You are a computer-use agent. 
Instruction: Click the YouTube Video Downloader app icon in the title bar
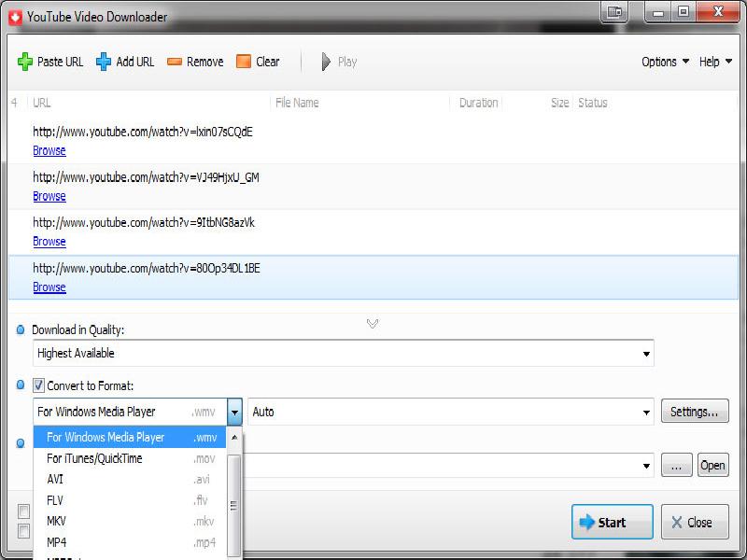15,17
